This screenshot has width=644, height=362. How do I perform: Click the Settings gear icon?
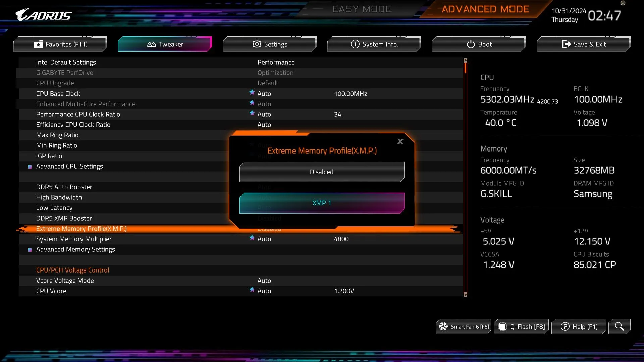[257, 44]
